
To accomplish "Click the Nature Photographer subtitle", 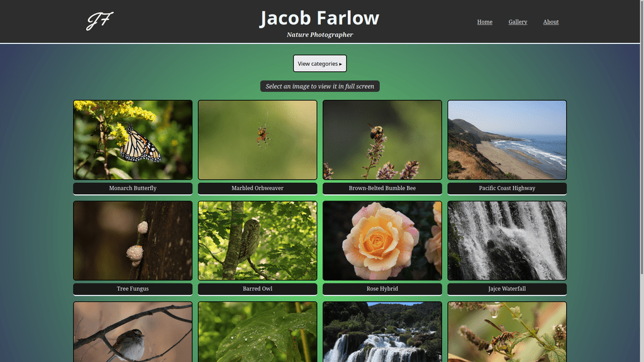I will click(319, 35).
